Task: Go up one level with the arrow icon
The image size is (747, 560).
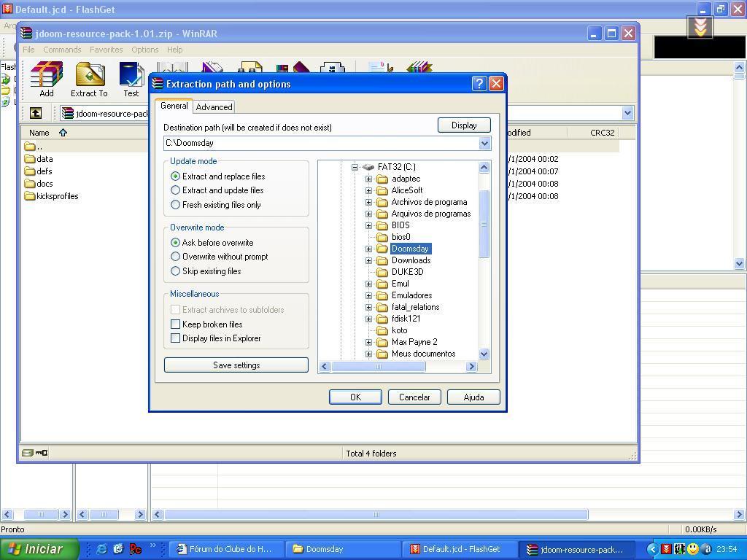Action: click(36, 113)
